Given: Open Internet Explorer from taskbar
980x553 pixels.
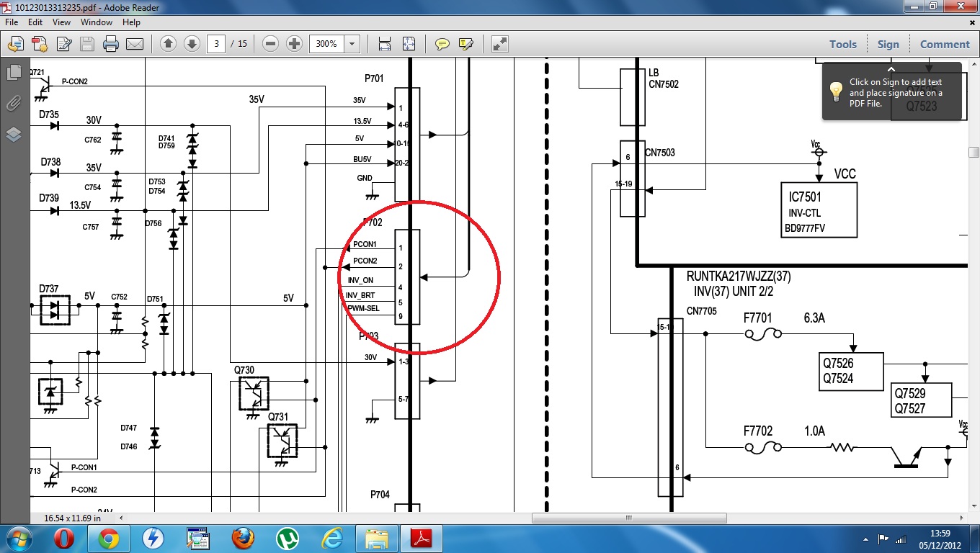Looking at the screenshot, I should pyautogui.click(x=332, y=539).
